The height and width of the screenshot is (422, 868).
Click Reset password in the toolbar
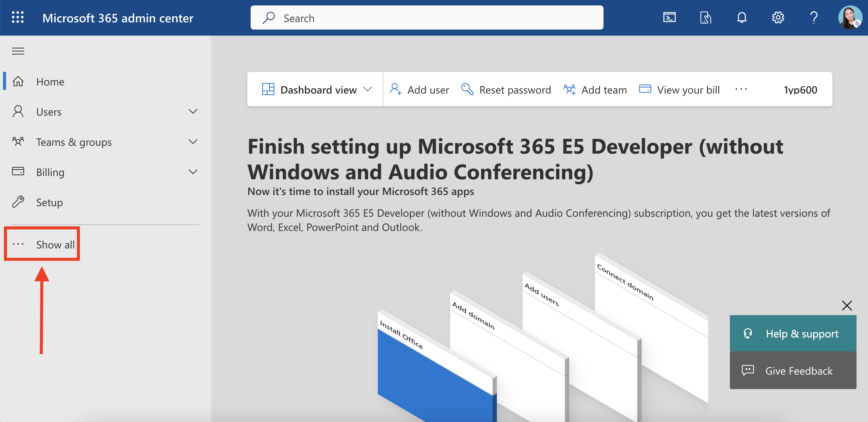[506, 90]
